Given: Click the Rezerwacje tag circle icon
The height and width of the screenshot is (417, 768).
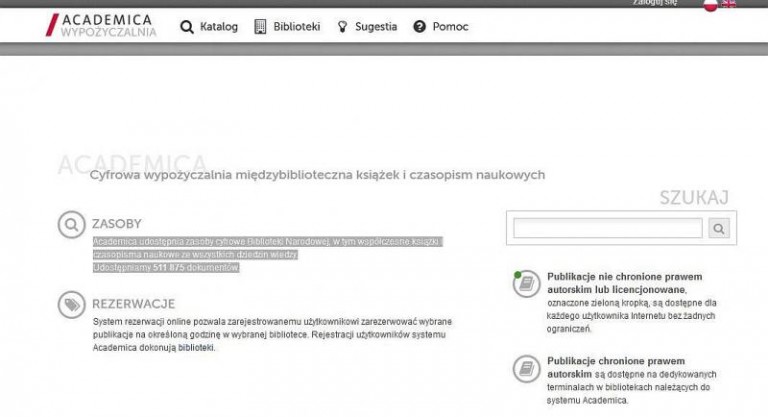Looking at the screenshot, I should [x=72, y=305].
